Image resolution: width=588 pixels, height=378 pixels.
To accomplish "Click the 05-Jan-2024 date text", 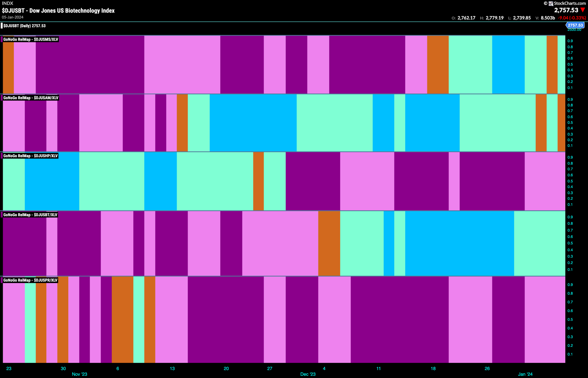I will pos(13,17).
